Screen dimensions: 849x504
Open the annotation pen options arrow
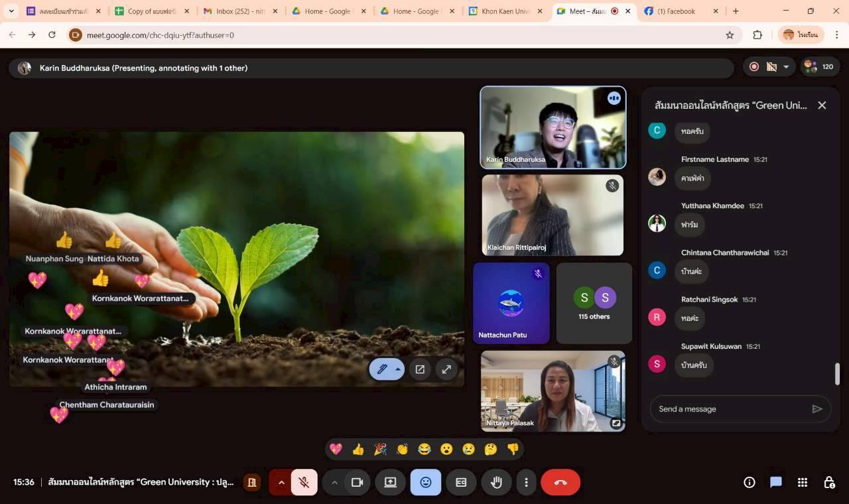(398, 369)
